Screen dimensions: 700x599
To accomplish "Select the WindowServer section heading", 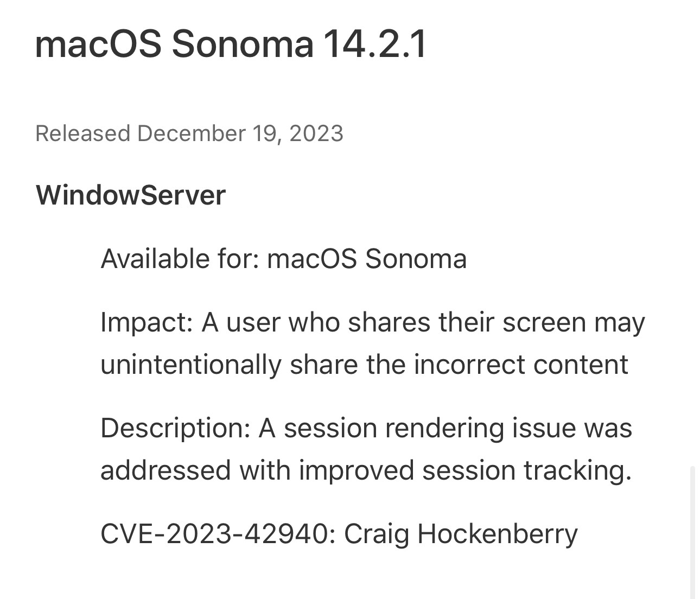I will [x=130, y=195].
